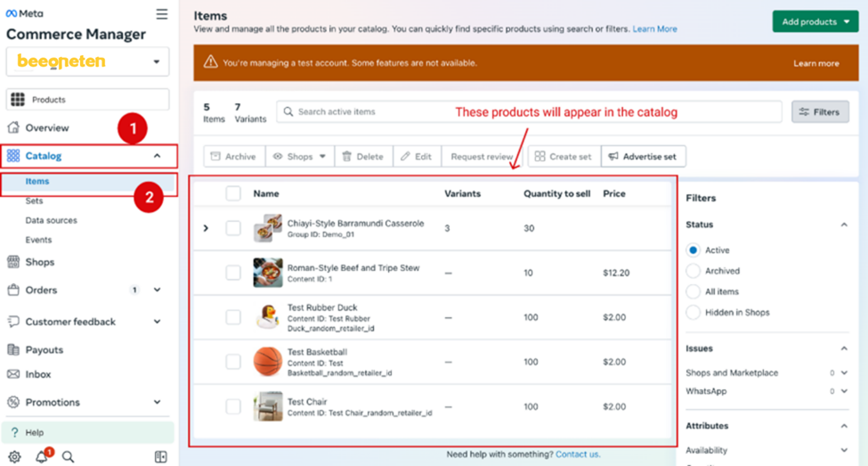The width and height of the screenshot is (868, 466).
Task: Open Payouts in the sidebar
Action: (44, 350)
